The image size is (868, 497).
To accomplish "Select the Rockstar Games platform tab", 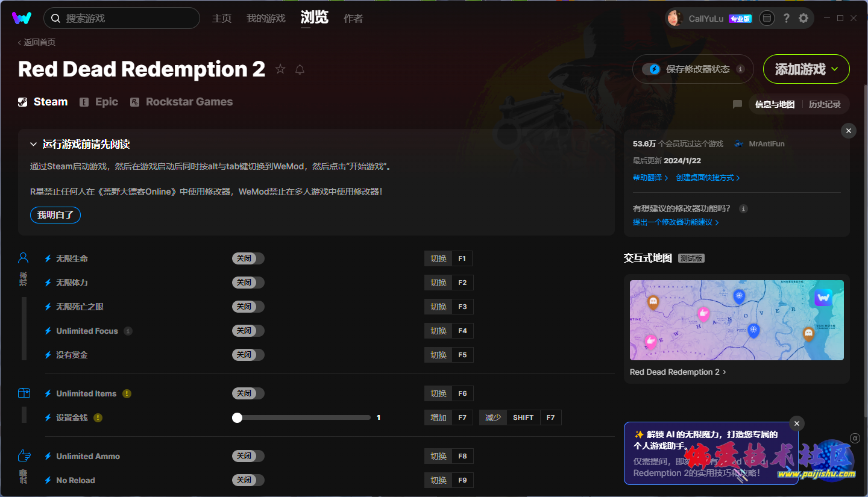I will tap(181, 102).
